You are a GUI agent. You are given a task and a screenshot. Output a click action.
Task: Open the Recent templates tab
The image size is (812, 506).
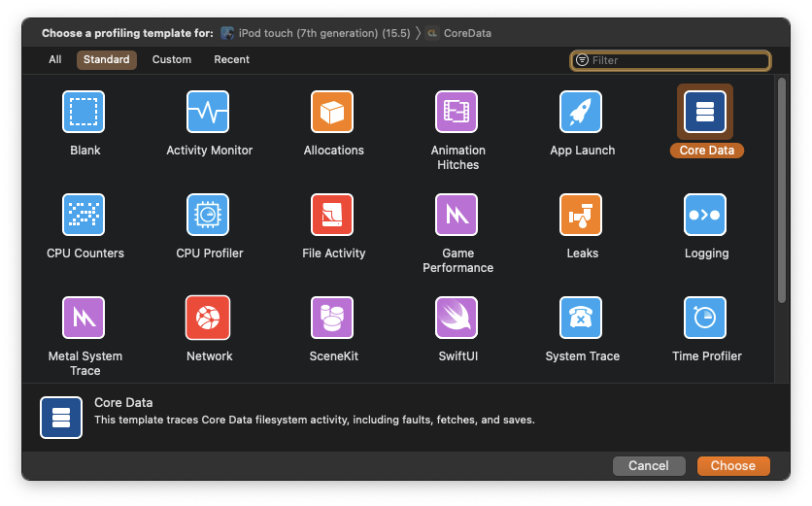click(x=231, y=59)
